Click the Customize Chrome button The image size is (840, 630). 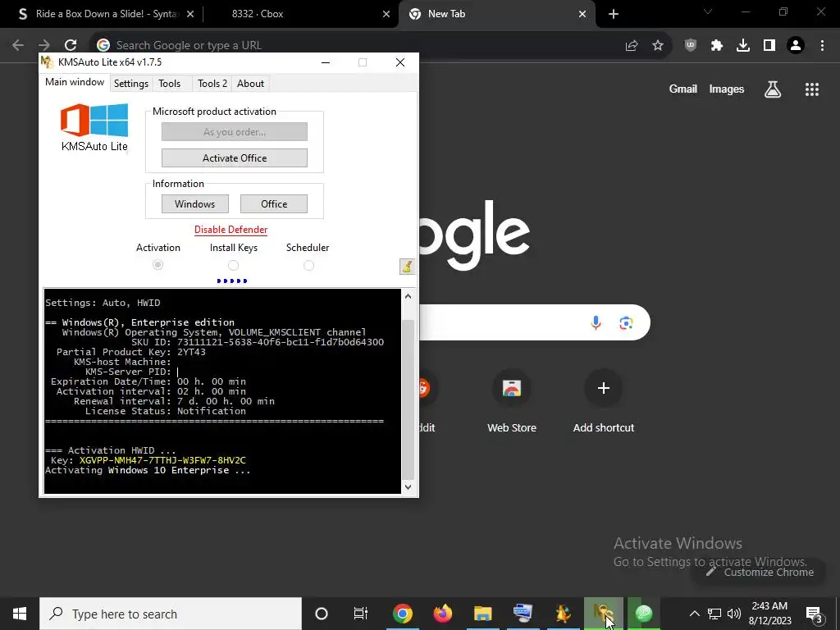coord(760,572)
